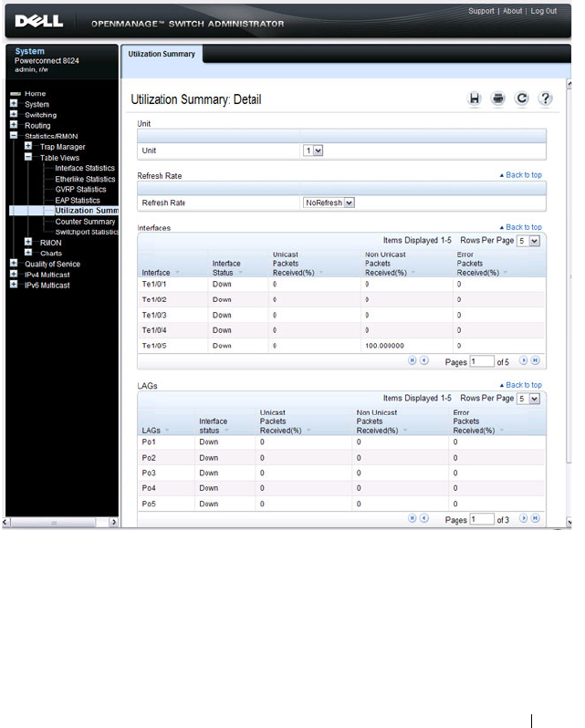Click the 100.000000 value cell

[x=384, y=346]
